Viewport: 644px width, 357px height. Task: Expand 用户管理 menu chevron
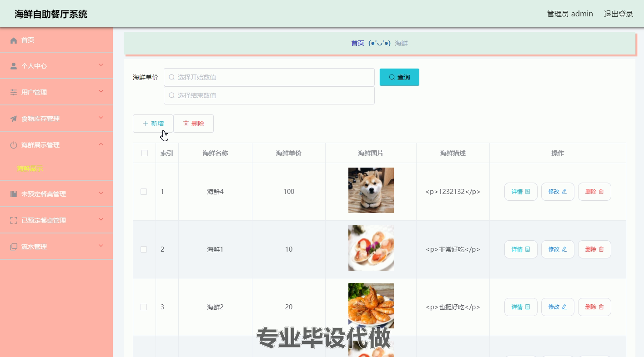click(x=101, y=92)
